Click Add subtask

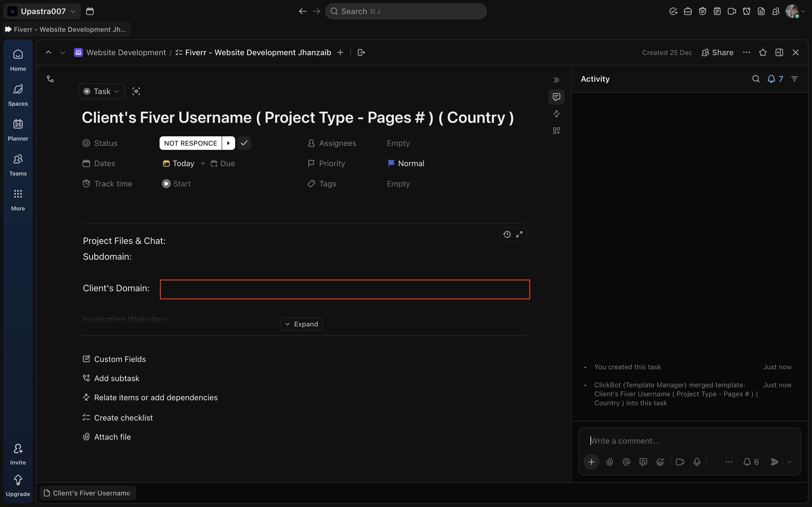click(116, 378)
